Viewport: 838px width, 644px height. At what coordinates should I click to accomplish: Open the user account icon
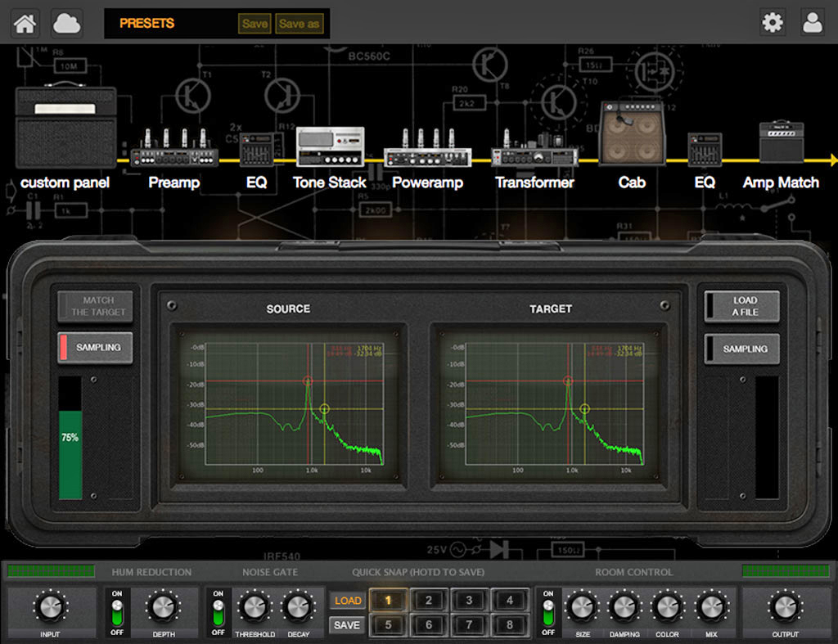point(813,23)
